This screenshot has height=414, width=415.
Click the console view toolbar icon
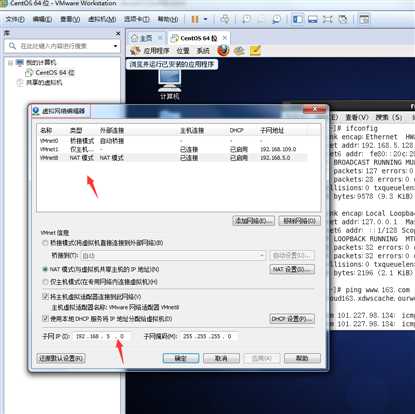(365, 19)
